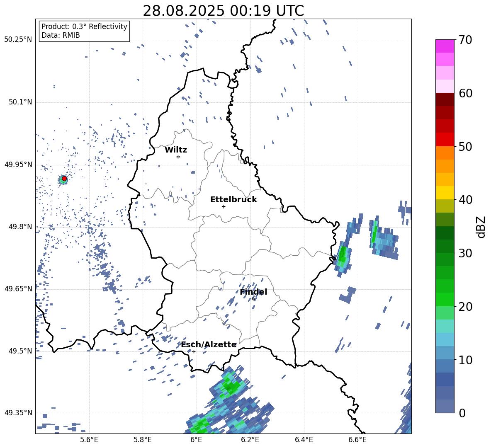Viewport: 491px width, 448px height.
Task: Click the 20 tick on colorbar
Action: tap(465, 307)
